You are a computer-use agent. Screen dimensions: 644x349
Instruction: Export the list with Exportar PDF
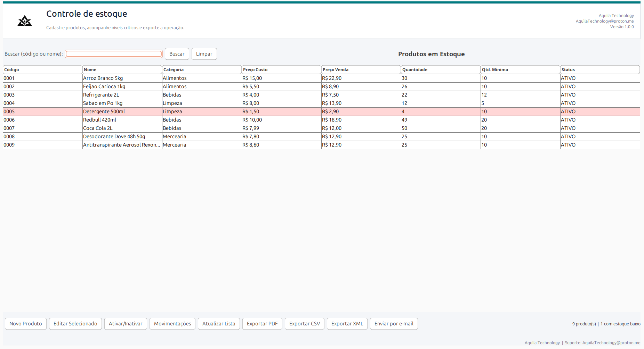262,324
